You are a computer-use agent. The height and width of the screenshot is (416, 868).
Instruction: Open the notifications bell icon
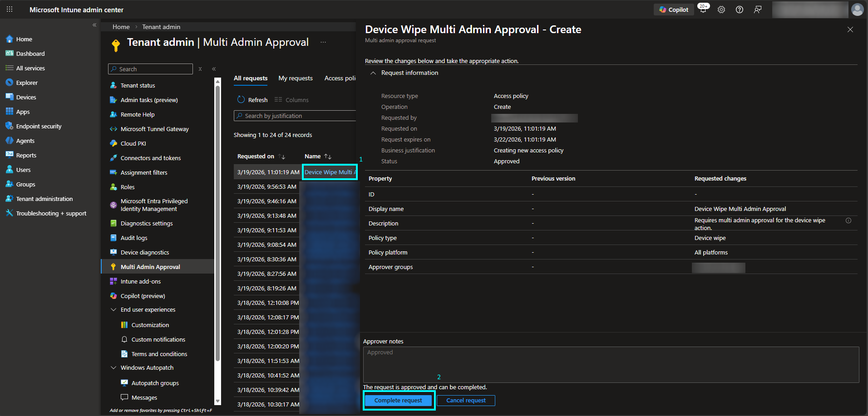(703, 10)
